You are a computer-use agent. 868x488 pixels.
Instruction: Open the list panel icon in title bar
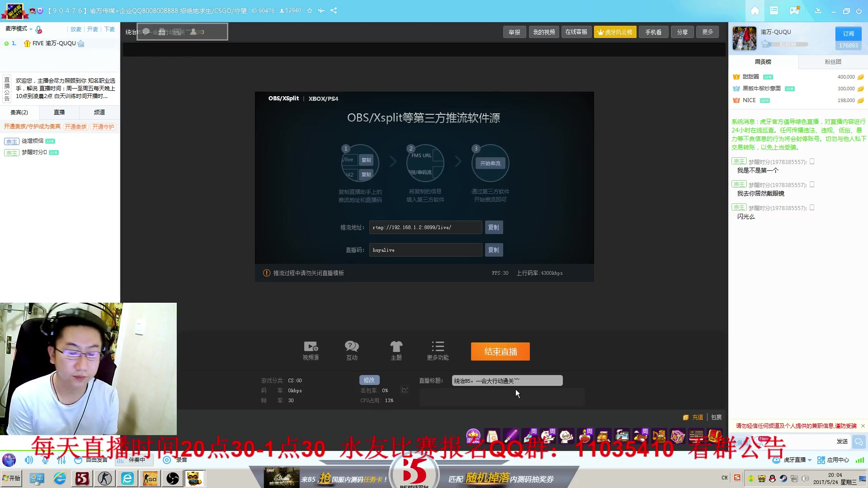(774, 10)
